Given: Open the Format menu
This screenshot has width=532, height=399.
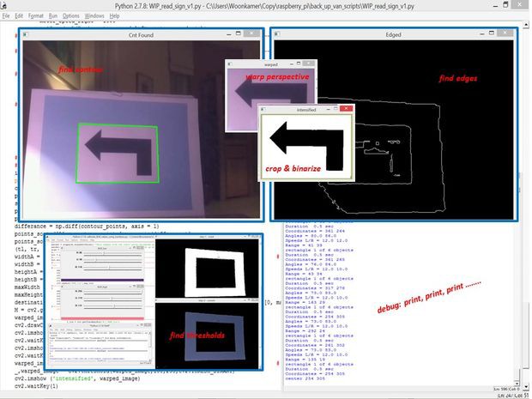Looking at the screenshot, I should coord(36,16).
